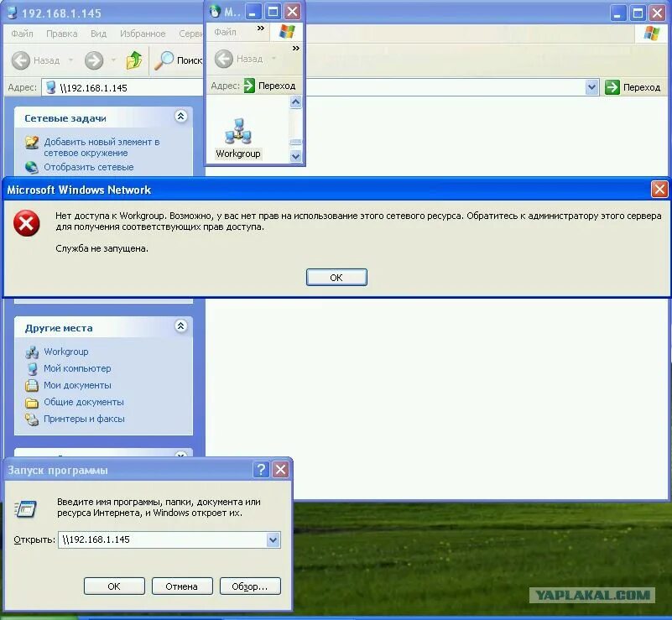This screenshot has height=620, width=672.
Task: Open Мои документы link
Action: tap(77, 385)
